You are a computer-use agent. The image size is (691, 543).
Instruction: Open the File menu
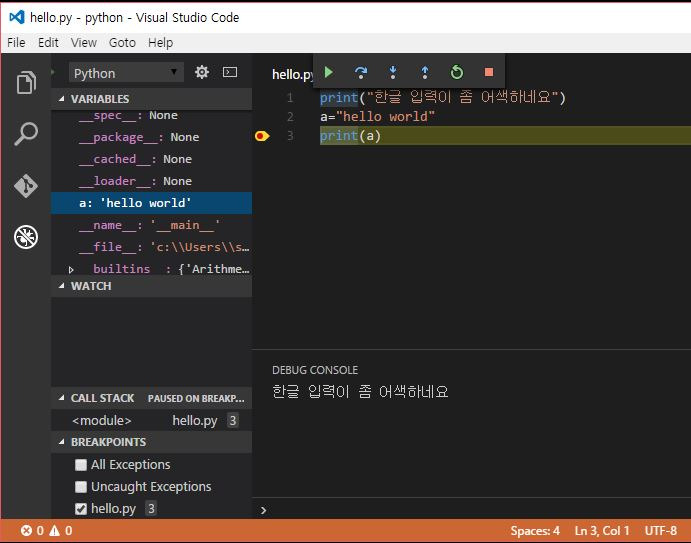16,43
